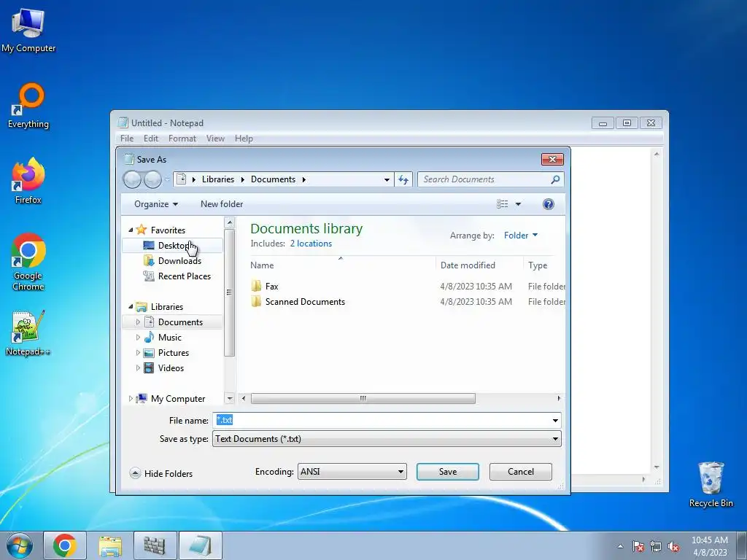This screenshot has height=560, width=747.
Task: Click the Action Center flag icon
Action: 638,546
